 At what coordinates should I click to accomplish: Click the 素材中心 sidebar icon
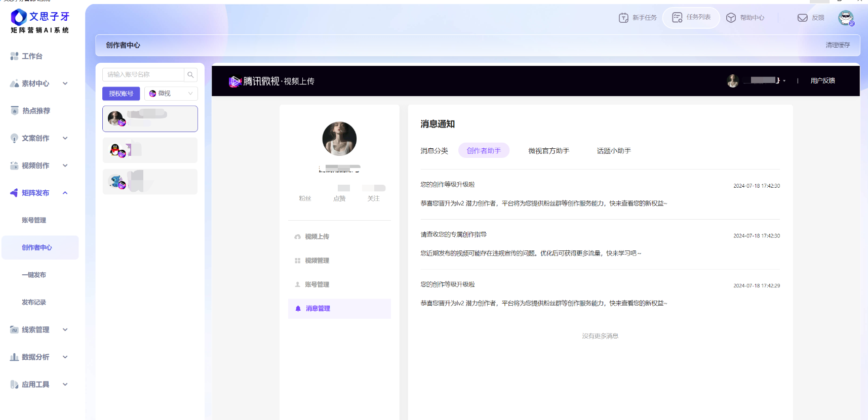(x=14, y=83)
